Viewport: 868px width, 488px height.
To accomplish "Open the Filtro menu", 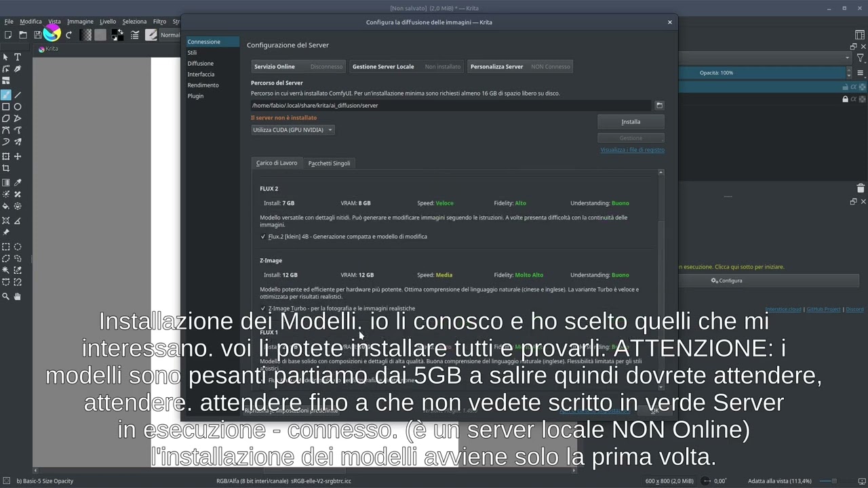I will pyautogui.click(x=159, y=22).
